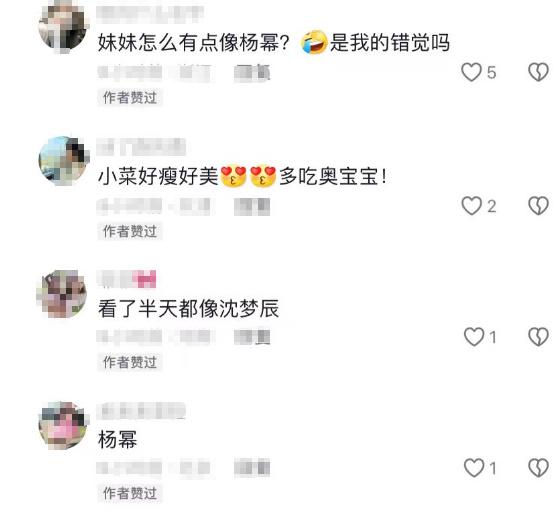
Task: Like the 看了半天都像沈梦辰 comment
Action: (474, 337)
